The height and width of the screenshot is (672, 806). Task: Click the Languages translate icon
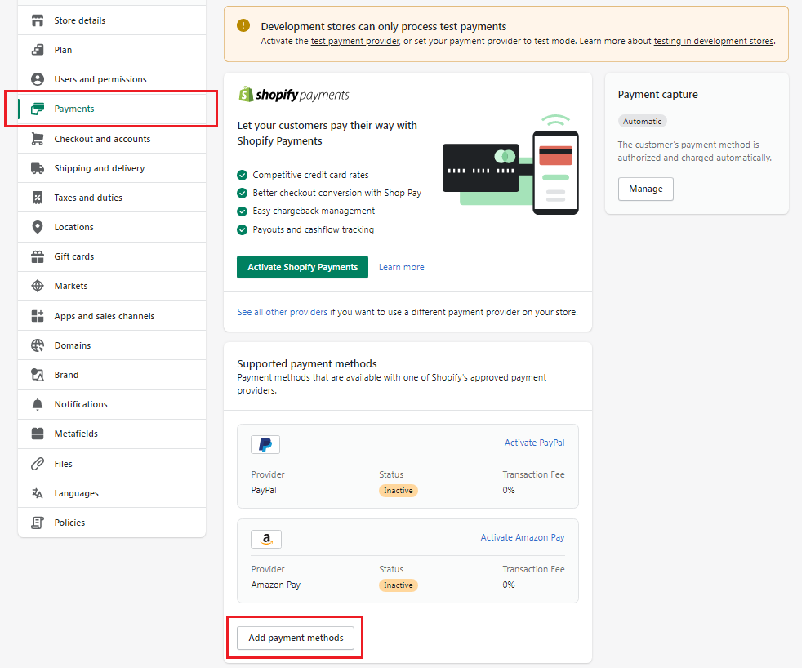38,493
